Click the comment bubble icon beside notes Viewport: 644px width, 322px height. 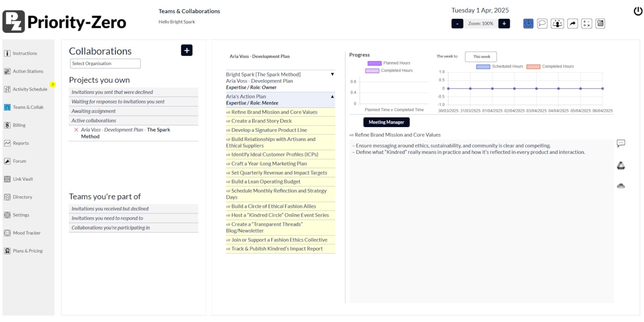[x=621, y=144]
